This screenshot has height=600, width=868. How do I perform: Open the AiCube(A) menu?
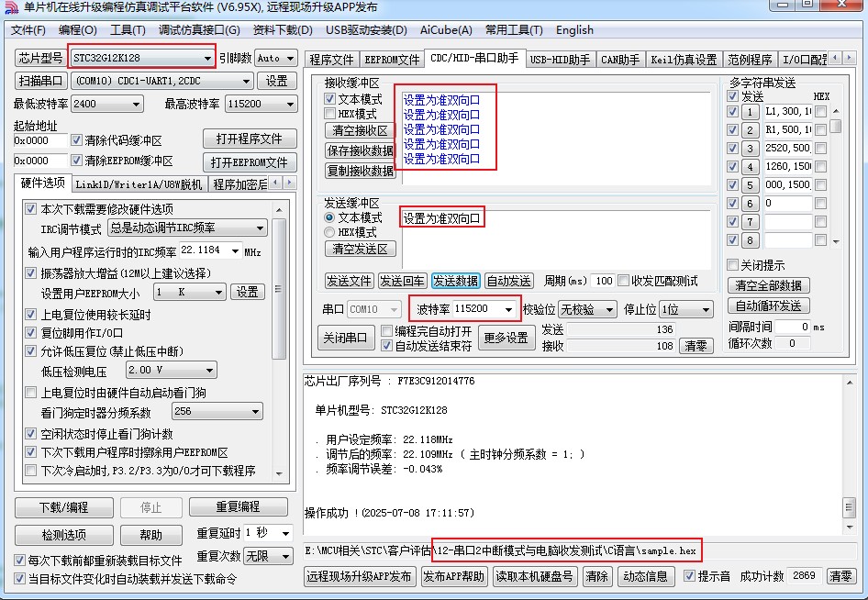[446, 30]
